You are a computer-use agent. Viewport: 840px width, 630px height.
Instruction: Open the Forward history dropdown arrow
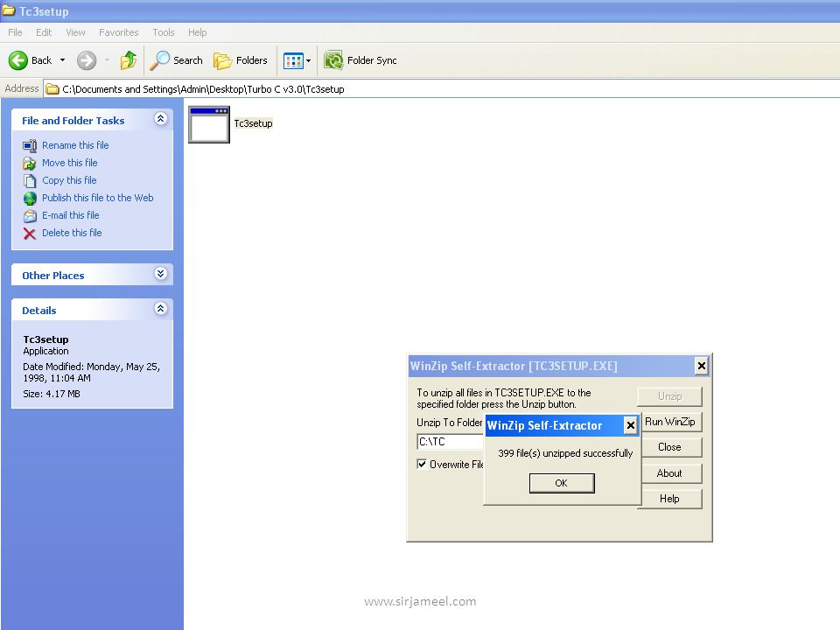click(107, 60)
